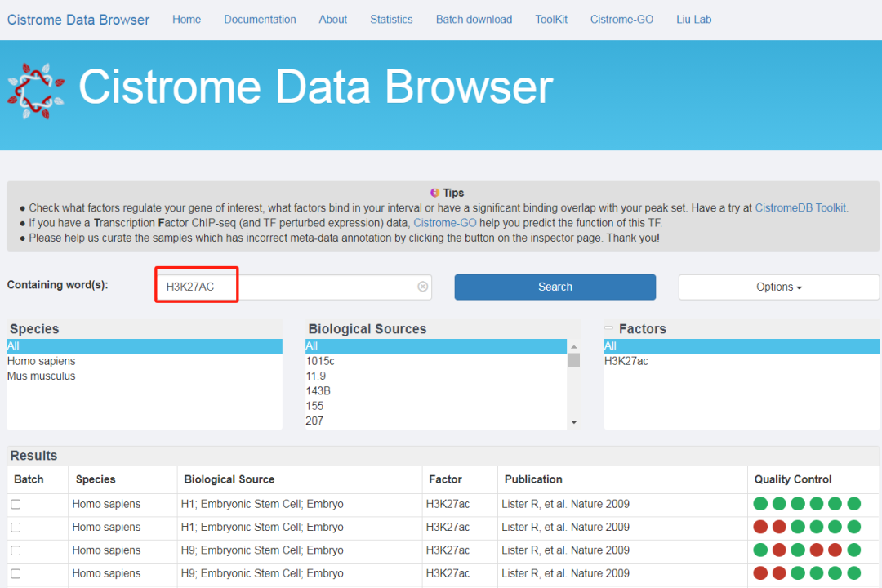Viewport: 882px width, 588px height.
Task: Open the About nav item
Action: tap(333, 19)
